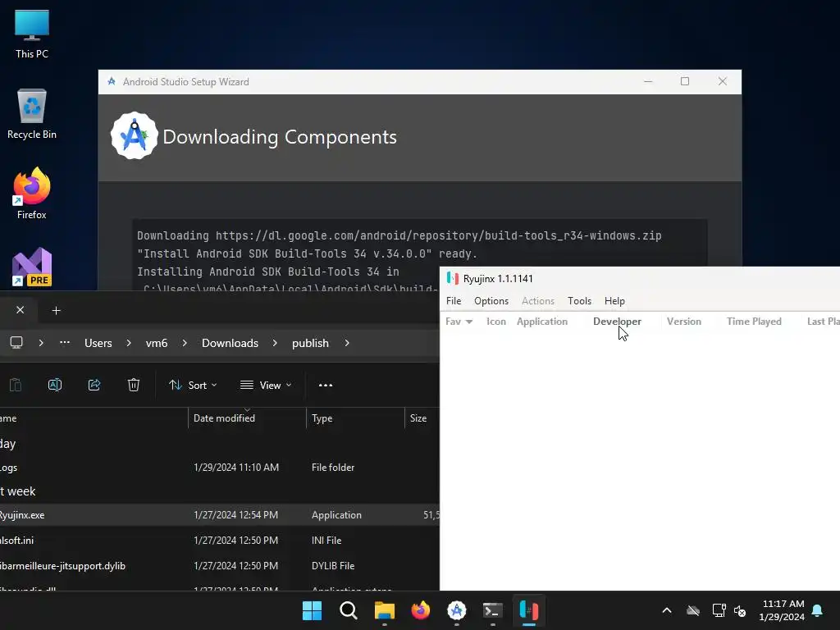Click the Paste icon in Explorer toolbar
The width and height of the screenshot is (840, 630).
point(16,385)
